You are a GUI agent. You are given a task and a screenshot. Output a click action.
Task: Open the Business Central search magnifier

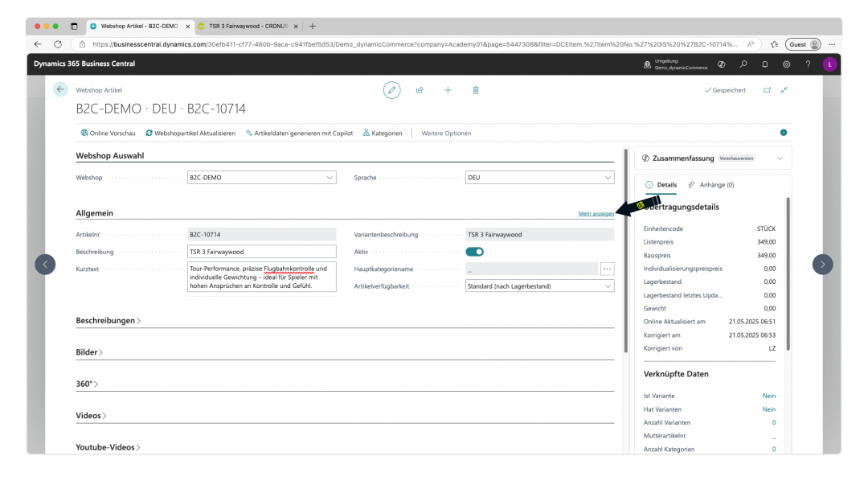743,64
